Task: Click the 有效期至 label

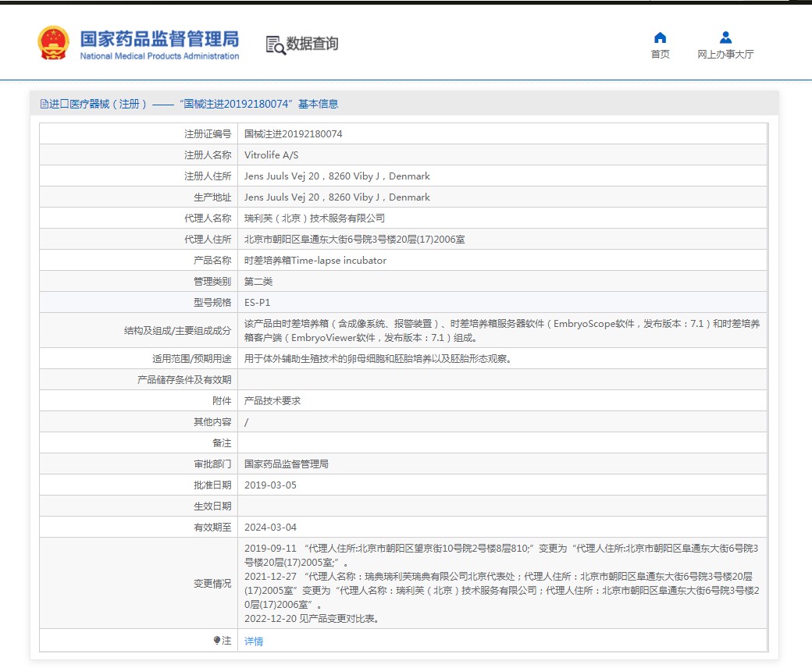Action: click(212, 528)
